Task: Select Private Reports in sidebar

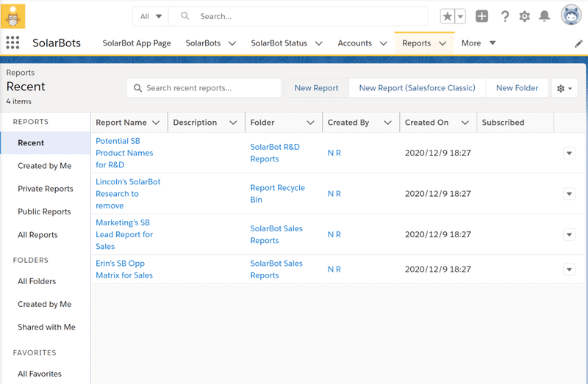Action: pyautogui.click(x=46, y=189)
